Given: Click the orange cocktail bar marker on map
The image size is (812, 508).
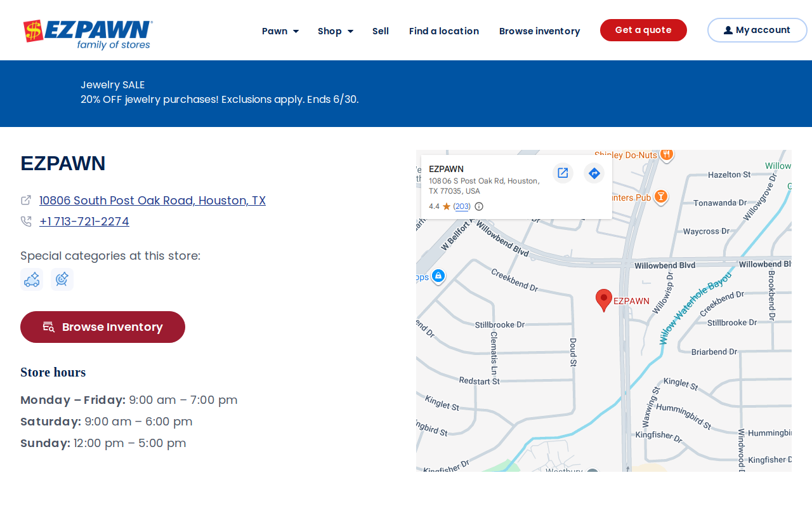Looking at the screenshot, I should click(661, 197).
